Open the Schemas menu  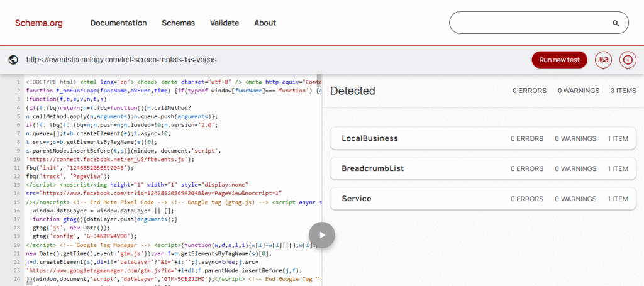178,23
